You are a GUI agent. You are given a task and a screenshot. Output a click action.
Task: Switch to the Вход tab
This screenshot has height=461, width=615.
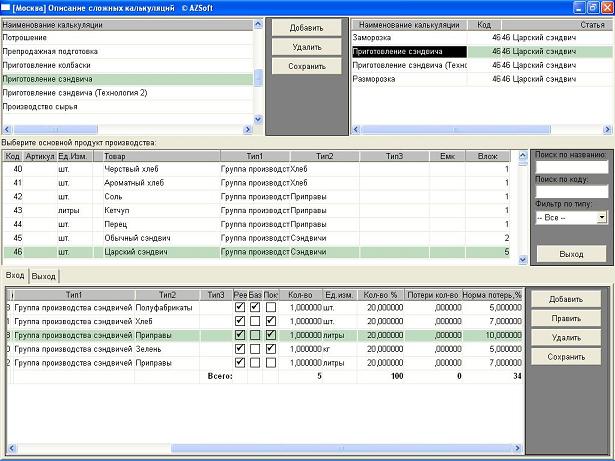pos(15,275)
